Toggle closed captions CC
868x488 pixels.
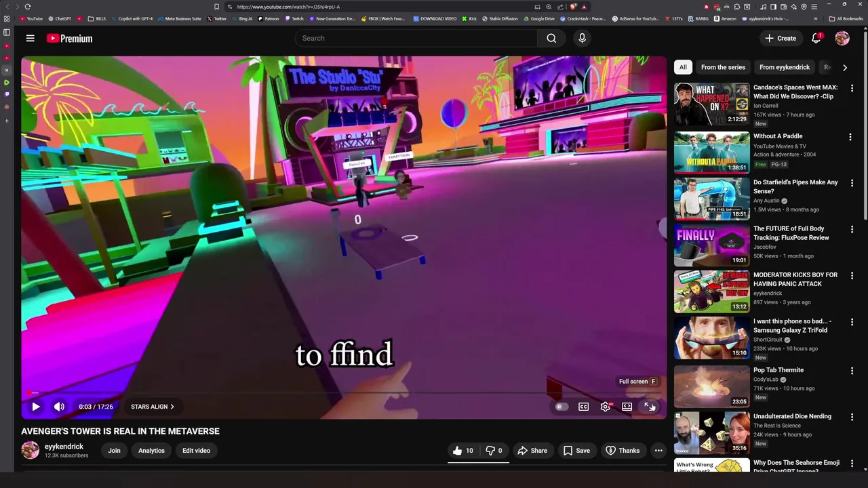[583, 407]
